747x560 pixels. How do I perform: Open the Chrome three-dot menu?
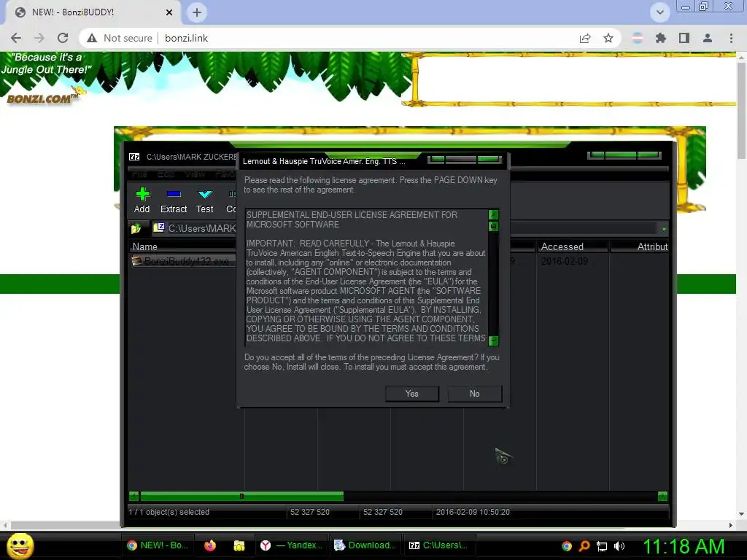pos(731,38)
